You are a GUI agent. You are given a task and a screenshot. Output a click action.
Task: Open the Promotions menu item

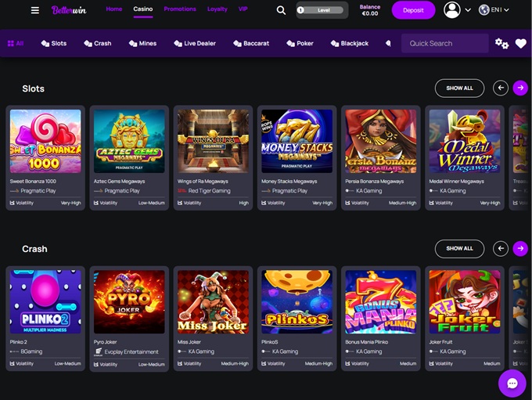pyautogui.click(x=180, y=9)
